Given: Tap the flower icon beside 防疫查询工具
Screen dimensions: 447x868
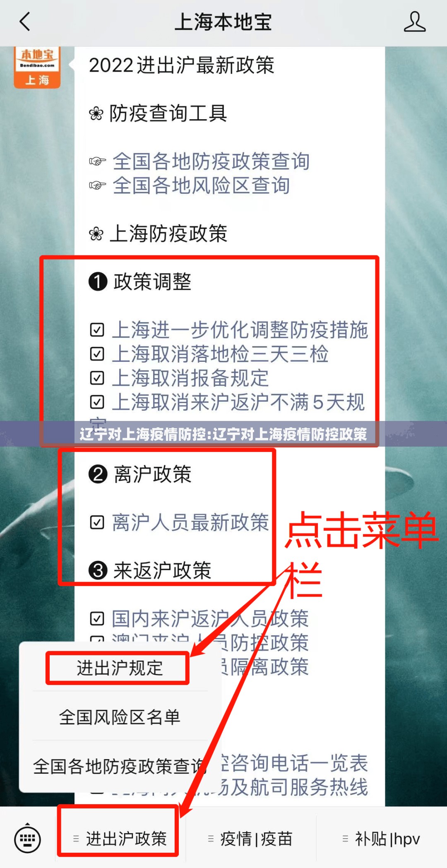Looking at the screenshot, I should [x=96, y=113].
